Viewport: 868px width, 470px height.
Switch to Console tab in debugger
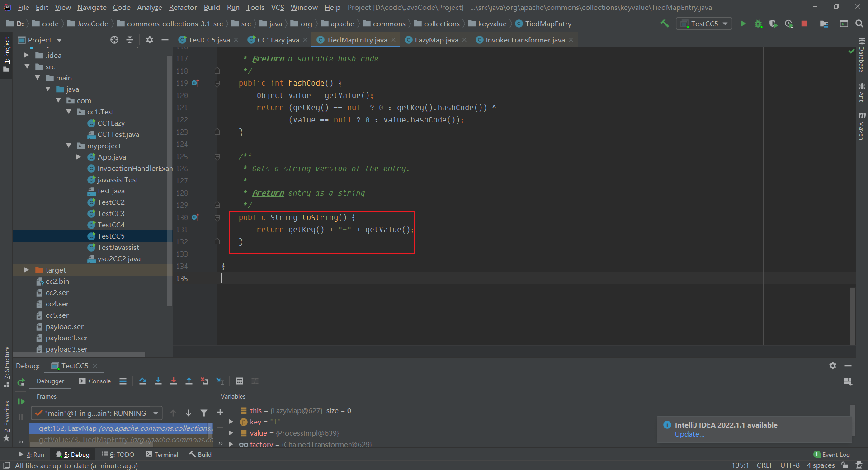coord(95,381)
